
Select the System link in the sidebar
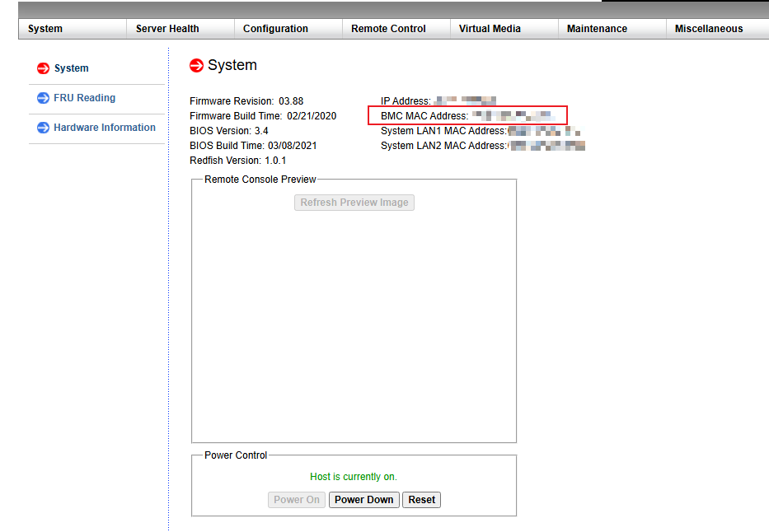pyautogui.click(x=72, y=68)
